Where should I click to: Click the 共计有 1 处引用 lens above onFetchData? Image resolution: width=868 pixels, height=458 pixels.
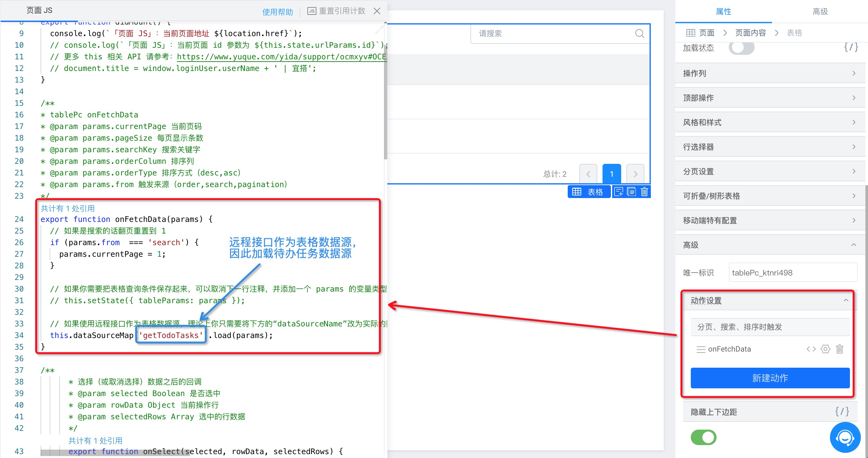(68, 208)
